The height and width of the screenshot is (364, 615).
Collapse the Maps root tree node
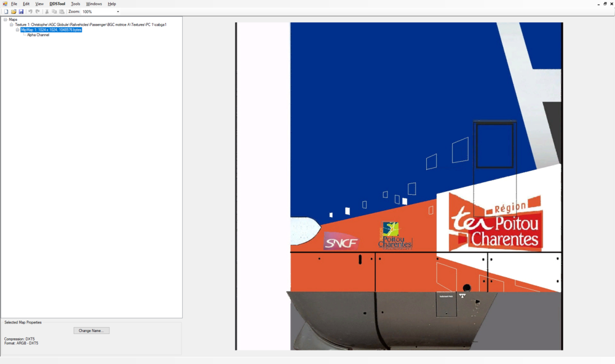coord(5,20)
